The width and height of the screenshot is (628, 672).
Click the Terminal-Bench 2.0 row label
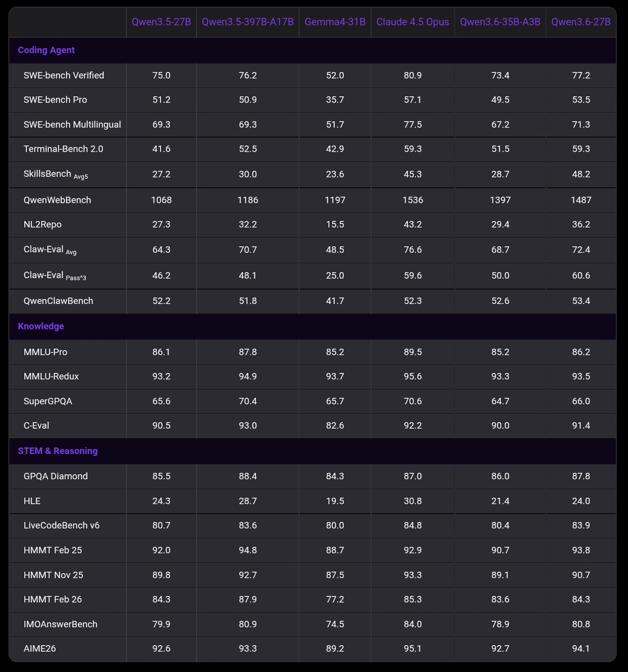tap(63, 149)
